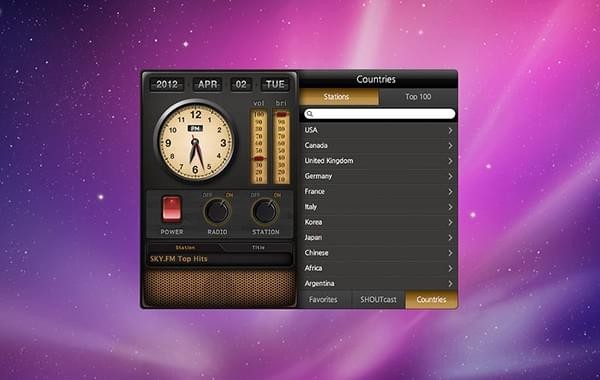600x380 pixels.
Task: Click the FM badge on the clock
Action: [x=195, y=128]
